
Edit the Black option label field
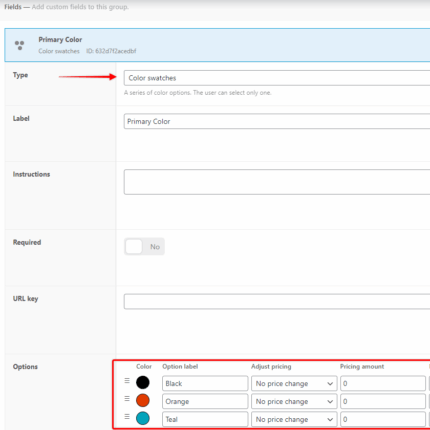point(205,383)
